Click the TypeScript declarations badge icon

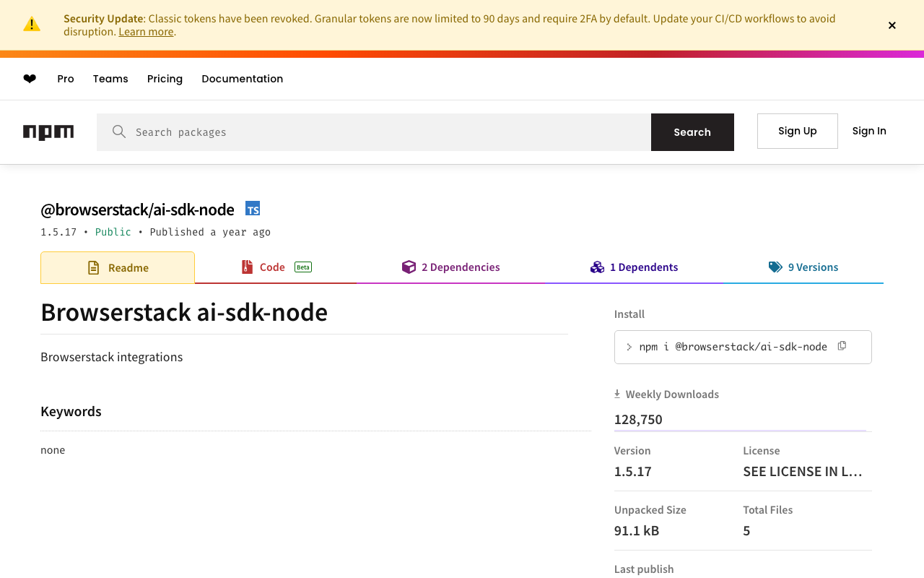253,209
